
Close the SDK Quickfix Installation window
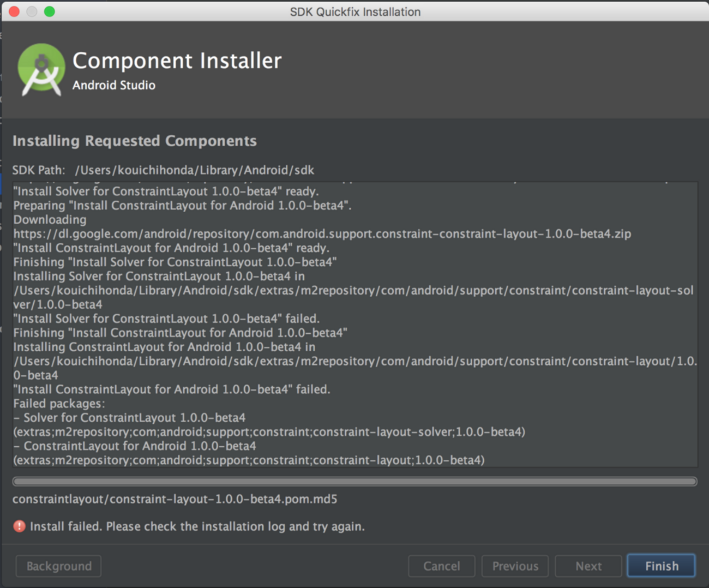click(x=15, y=11)
